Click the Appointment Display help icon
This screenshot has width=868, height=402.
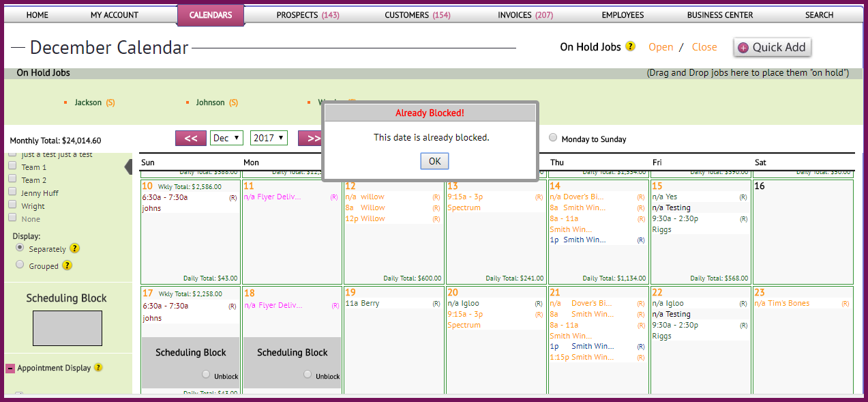pyautogui.click(x=98, y=367)
